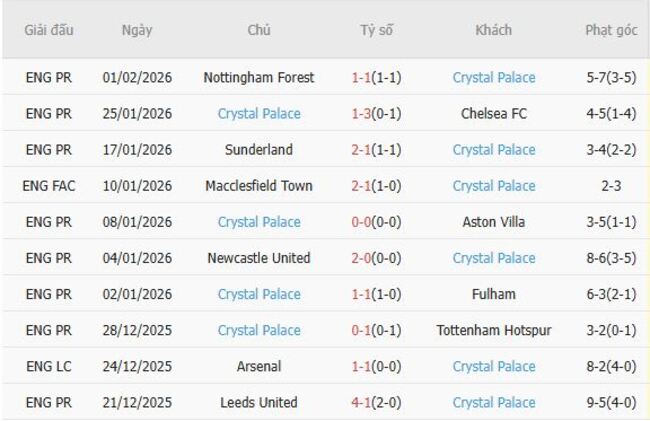Select the "Ngày" date column header
Viewport: 650px width, 421px height.
pos(137,30)
